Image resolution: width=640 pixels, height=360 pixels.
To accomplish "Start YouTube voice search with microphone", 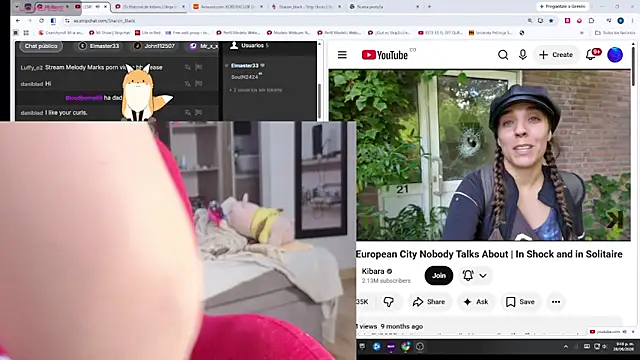I will (522, 55).
